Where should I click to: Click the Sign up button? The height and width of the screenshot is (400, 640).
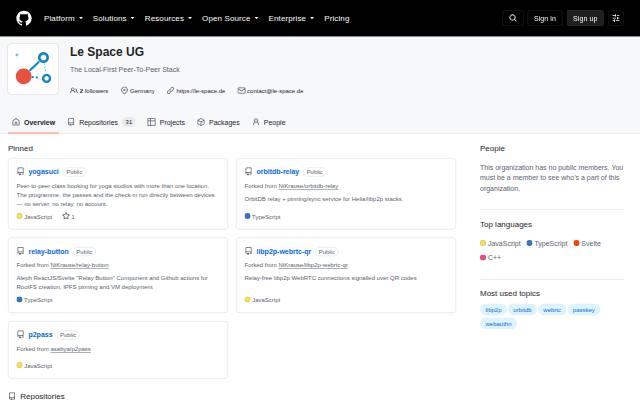tap(584, 18)
